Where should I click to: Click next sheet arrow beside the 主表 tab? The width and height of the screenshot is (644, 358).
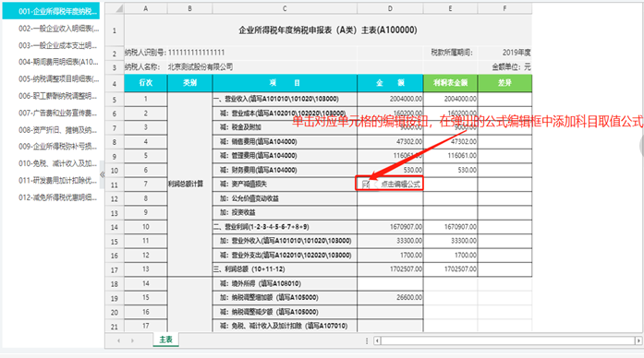pos(132,340)
